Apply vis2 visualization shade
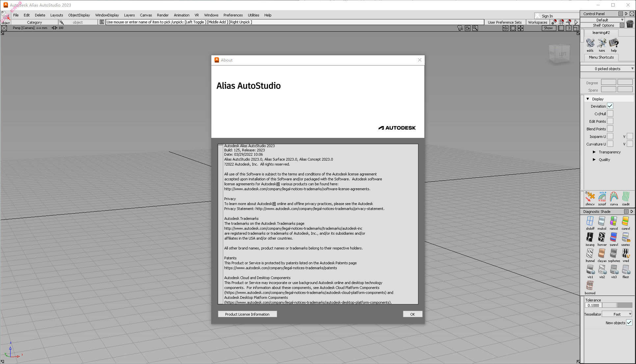The width and height of the screenshot is (636, 364). [x=602, y=271]
